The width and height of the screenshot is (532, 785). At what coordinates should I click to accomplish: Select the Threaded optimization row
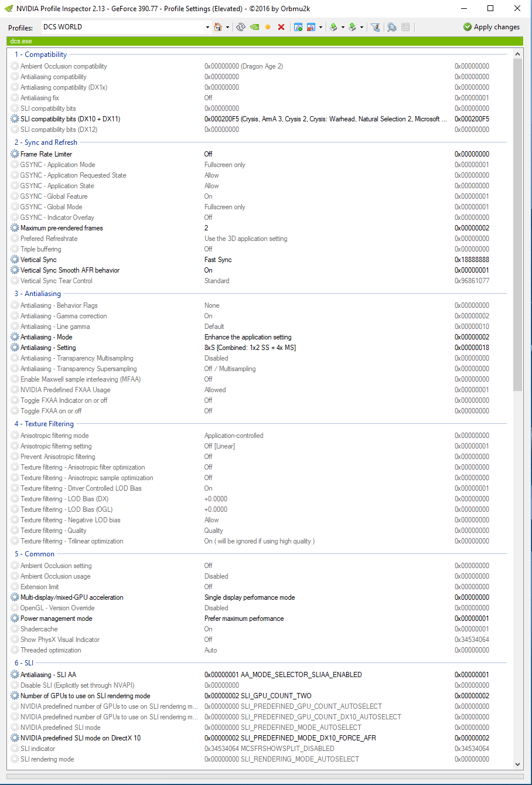coord(259,650)
